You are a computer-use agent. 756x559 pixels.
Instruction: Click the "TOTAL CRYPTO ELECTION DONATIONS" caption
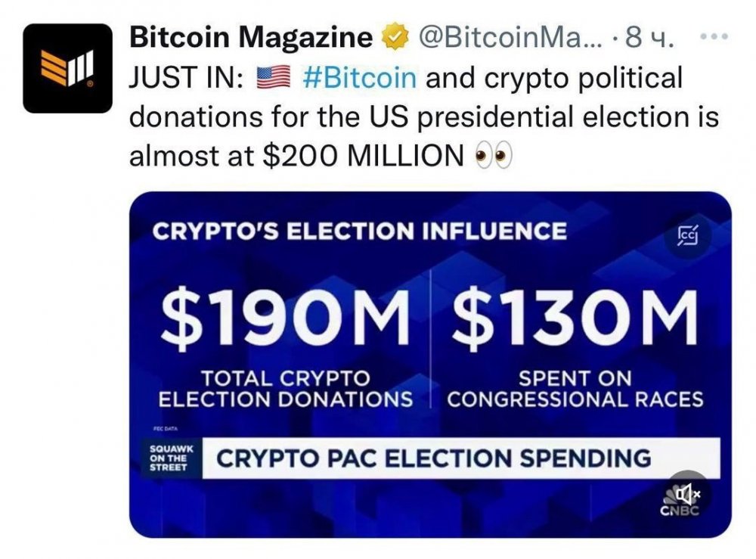(x=285, y=387)
